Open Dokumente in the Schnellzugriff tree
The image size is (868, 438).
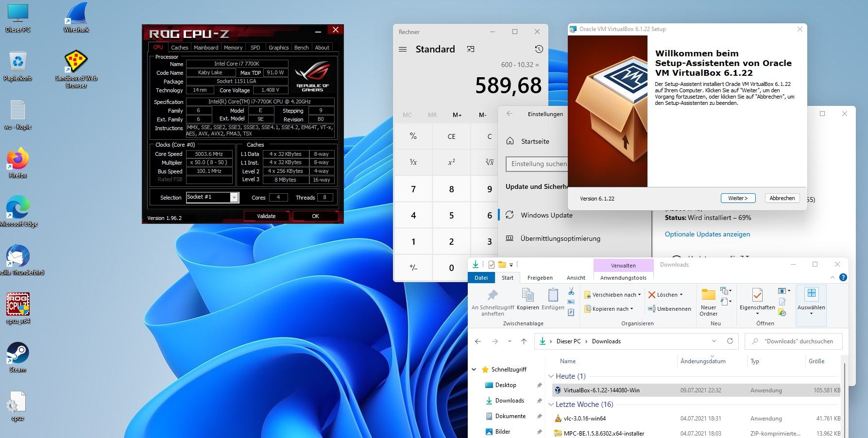(x=510, y=416)
